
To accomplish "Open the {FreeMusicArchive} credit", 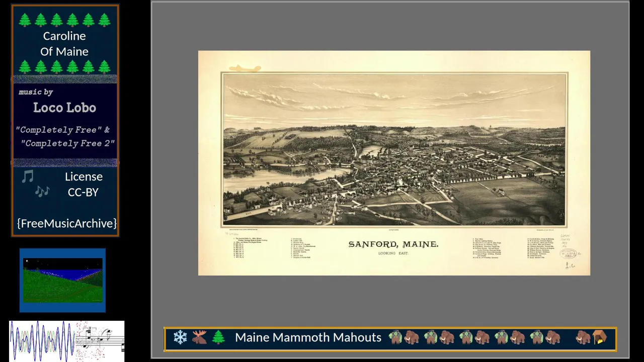I will (x=66, y=223).
